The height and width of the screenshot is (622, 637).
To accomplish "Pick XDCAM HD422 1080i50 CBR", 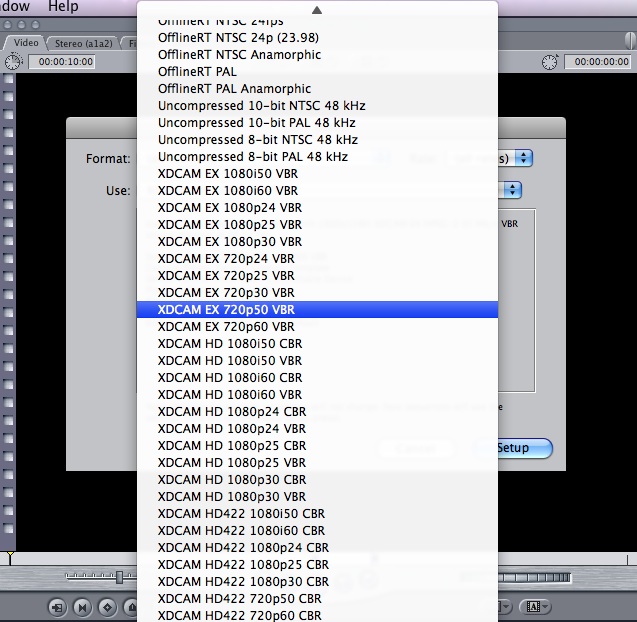I will point(317,514).
